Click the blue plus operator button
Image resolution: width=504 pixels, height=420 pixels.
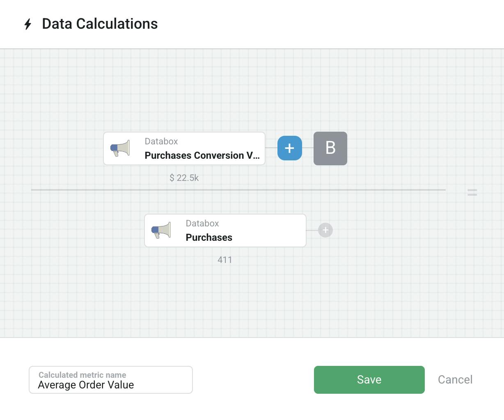pyautogui.click(x=290, y=148)
